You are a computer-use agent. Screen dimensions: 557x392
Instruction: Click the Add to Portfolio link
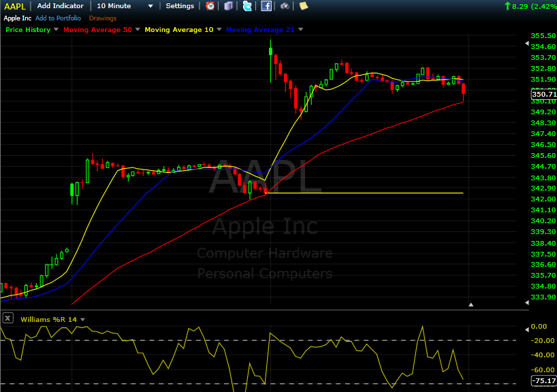(x=58, y=18)
